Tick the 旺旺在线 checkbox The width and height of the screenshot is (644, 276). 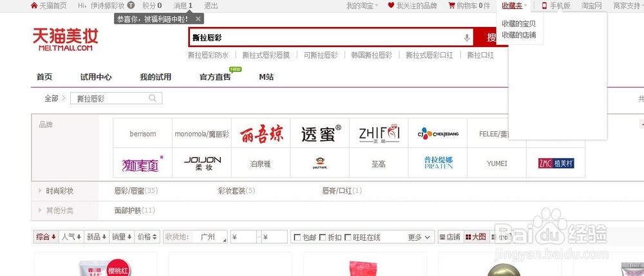348,237
